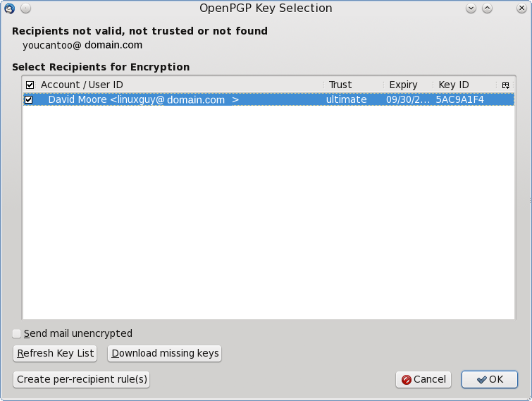Click Create per-recipient rule(s) button

point(82,379)
